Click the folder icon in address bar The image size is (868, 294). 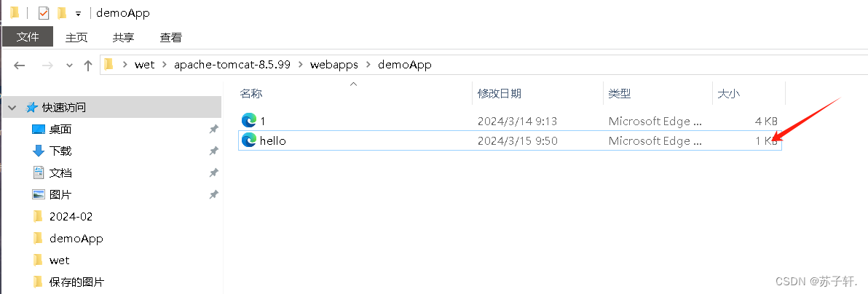coord(109,64)
